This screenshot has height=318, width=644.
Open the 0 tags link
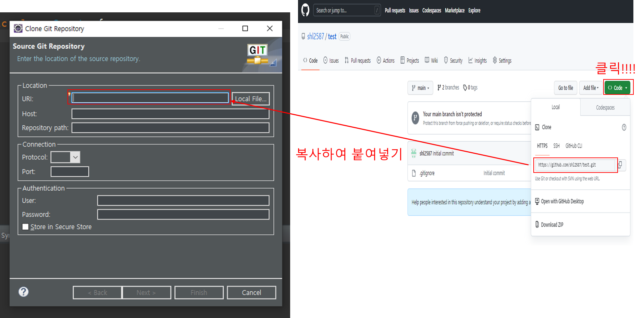470,88
